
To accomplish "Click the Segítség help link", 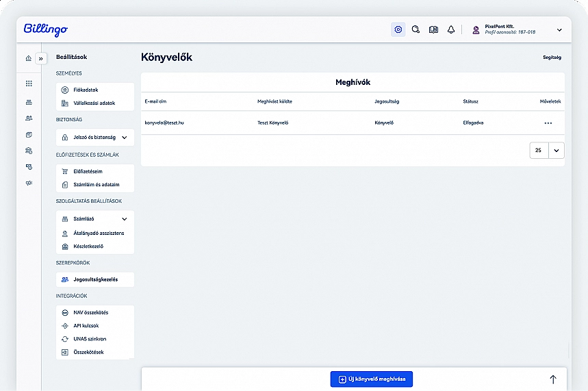I will [552, 58].
